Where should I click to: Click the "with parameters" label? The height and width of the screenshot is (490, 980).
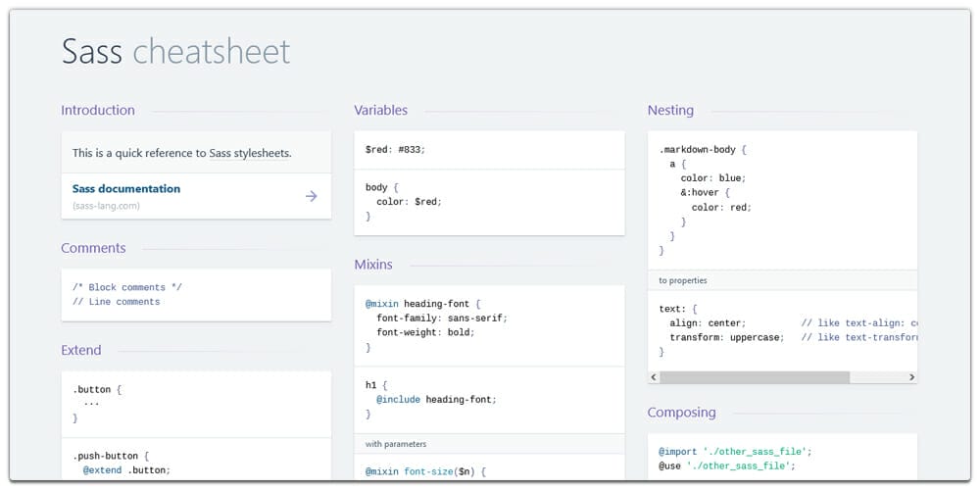click(396, 444)
